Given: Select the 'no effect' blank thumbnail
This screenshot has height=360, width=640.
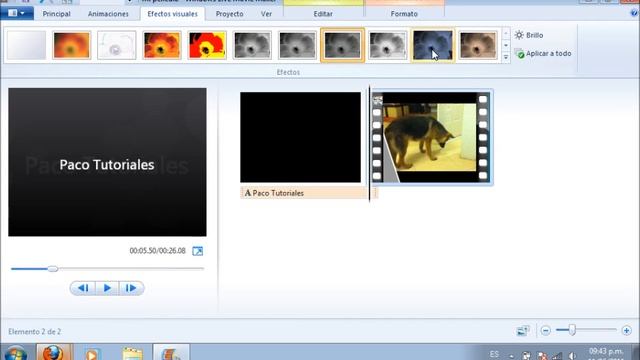Looking at the screenshot, I should coord(26,45).
